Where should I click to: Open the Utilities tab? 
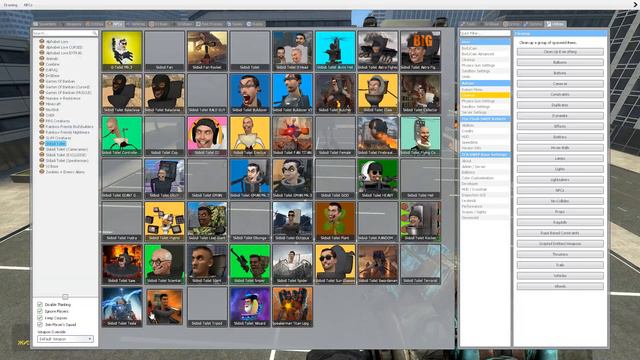point(556,24)
